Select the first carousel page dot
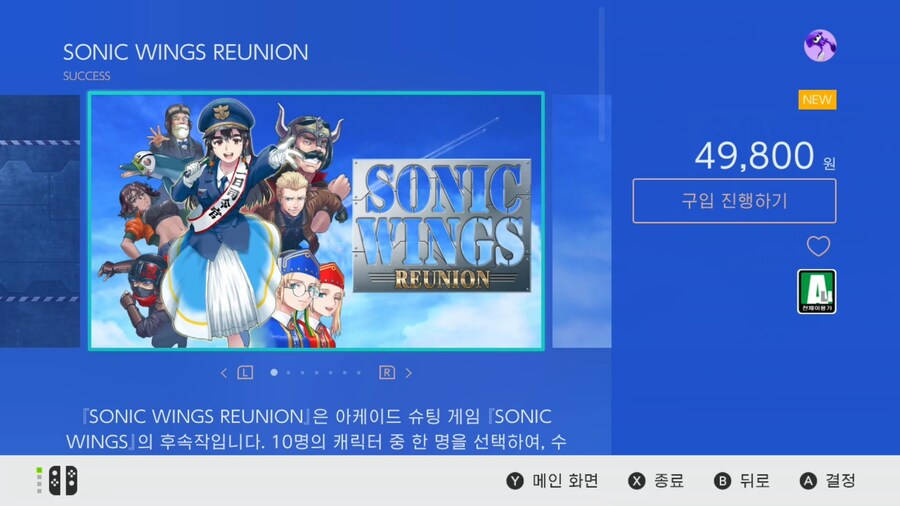900x506 pixels. [274, 373]
